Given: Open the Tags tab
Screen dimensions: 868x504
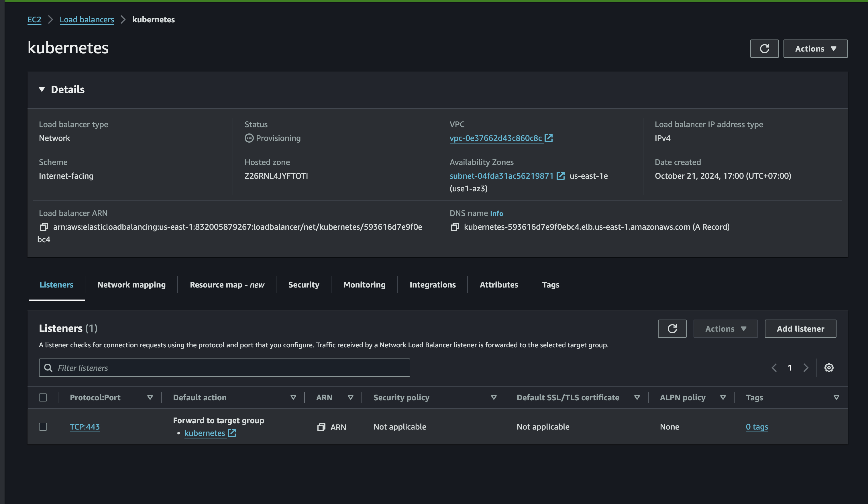Looking at the screenshot, I should pos(550,285).
